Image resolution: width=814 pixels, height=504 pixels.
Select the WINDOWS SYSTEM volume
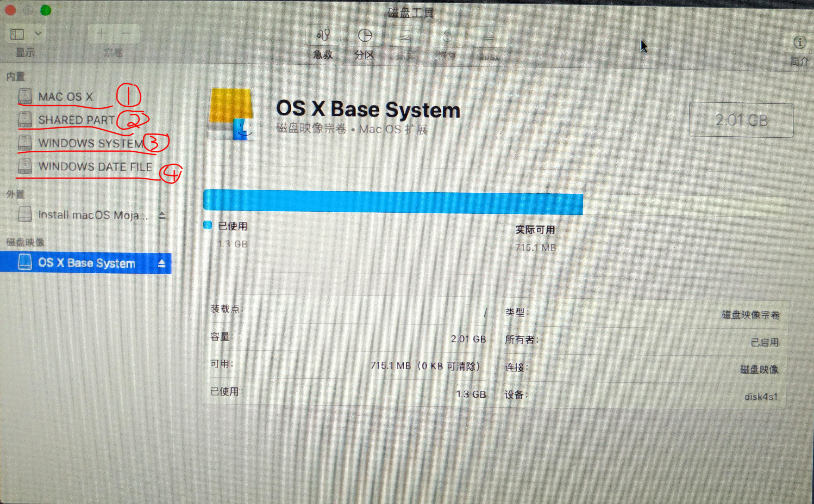[90, 143]
